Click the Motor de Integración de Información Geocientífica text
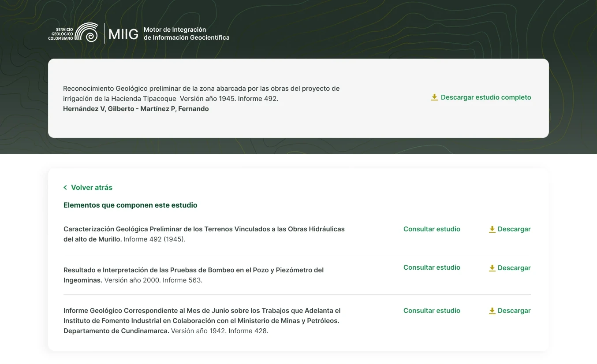This screenshot has width=597, height=364. (187, 33)
